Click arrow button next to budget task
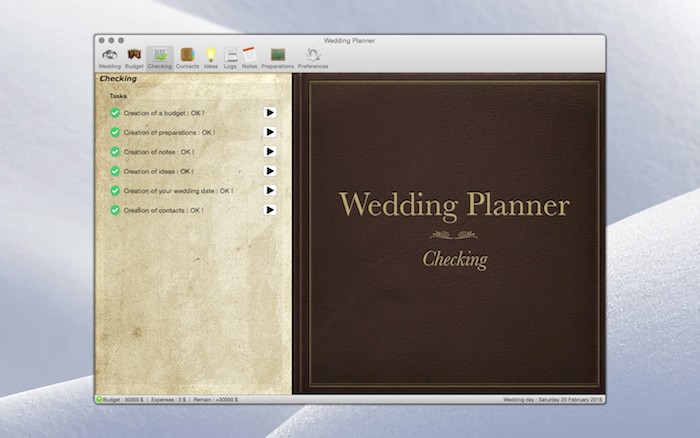 point(270,113)
